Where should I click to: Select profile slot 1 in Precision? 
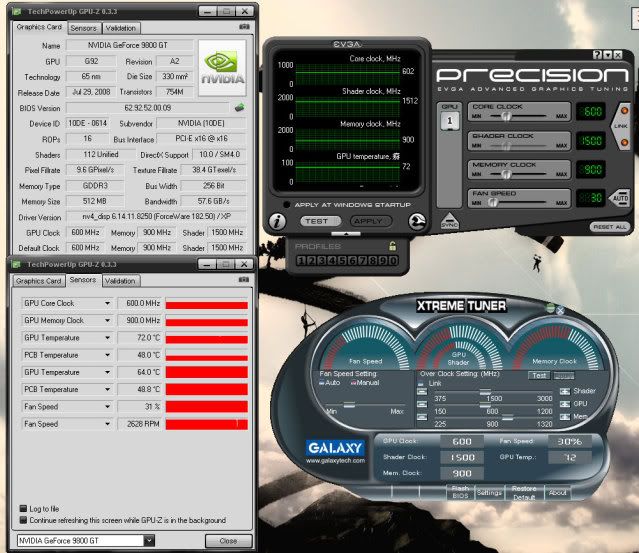(x=301, y=261)
